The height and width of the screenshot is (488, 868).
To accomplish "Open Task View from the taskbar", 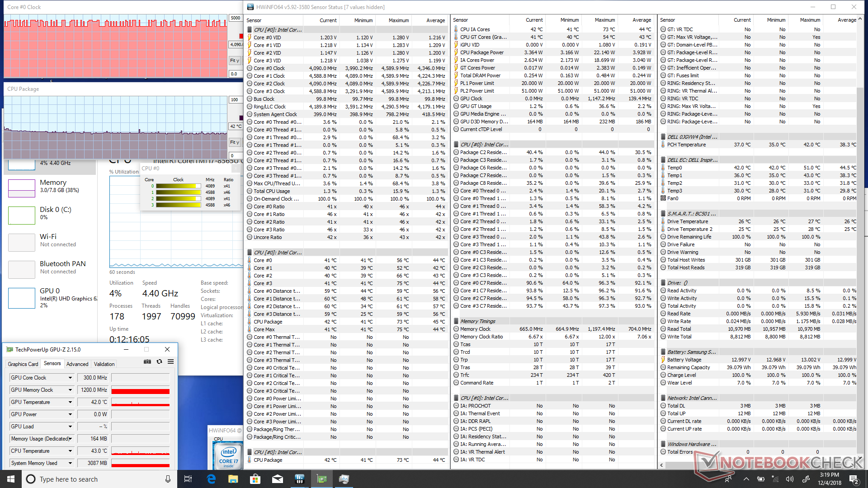I will coord(188,479).
